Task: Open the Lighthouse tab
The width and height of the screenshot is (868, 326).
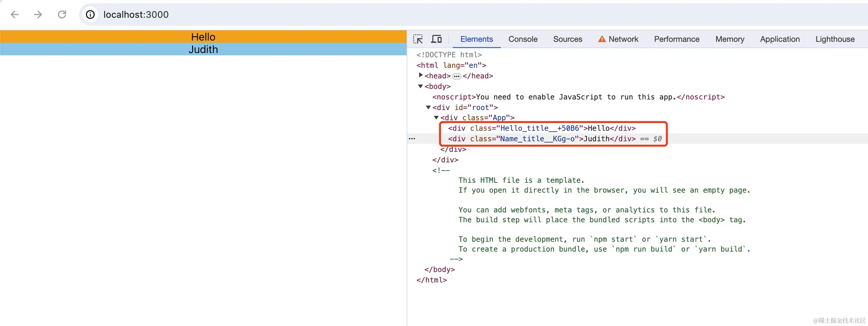Action: pyautogui.click(x=835, y=39)
